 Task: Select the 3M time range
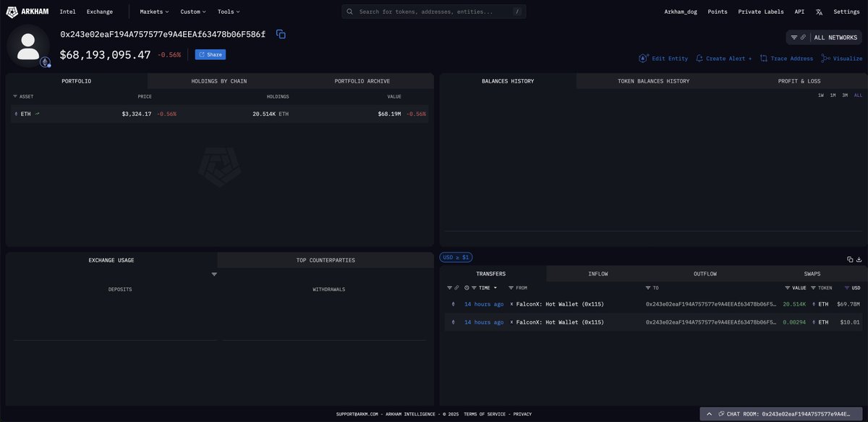coord(845,96)
